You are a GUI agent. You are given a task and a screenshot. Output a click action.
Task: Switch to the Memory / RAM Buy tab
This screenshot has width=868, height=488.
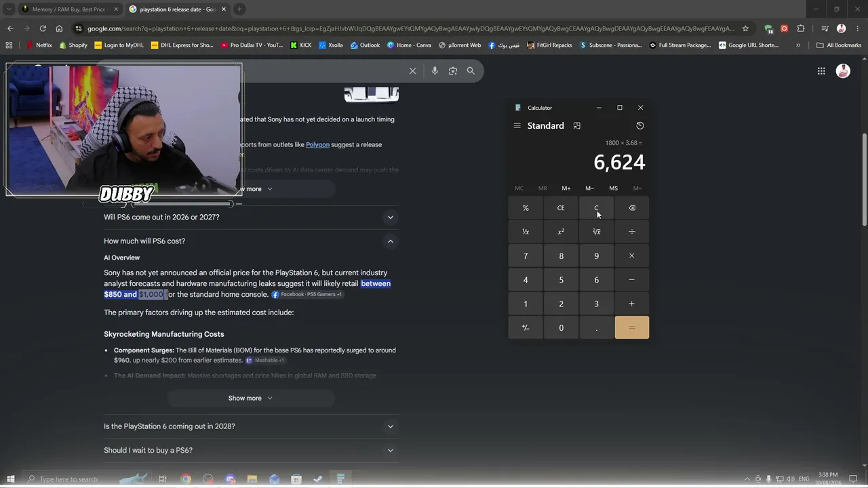68,9
